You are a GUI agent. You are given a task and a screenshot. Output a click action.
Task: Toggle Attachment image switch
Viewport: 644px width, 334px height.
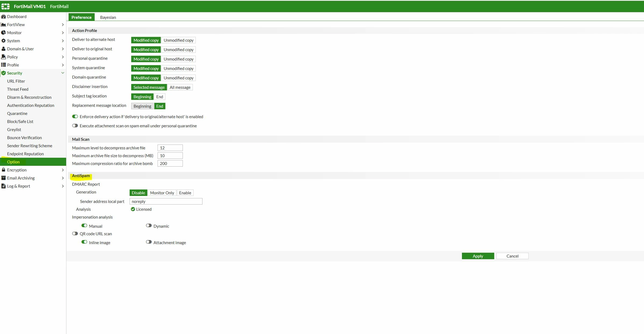tap(149, 242)
